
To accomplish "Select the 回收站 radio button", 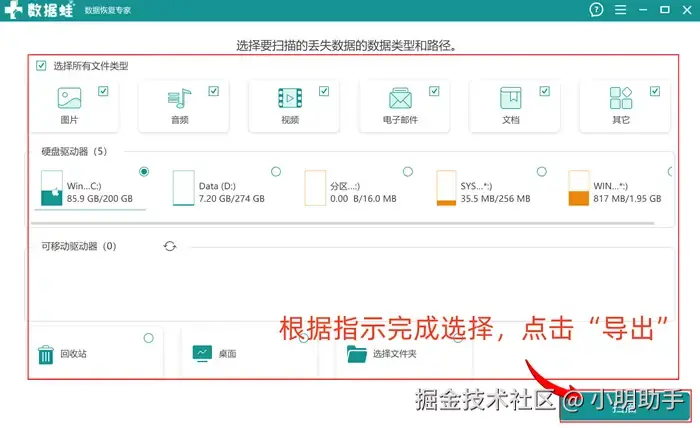I will (149, 338).
